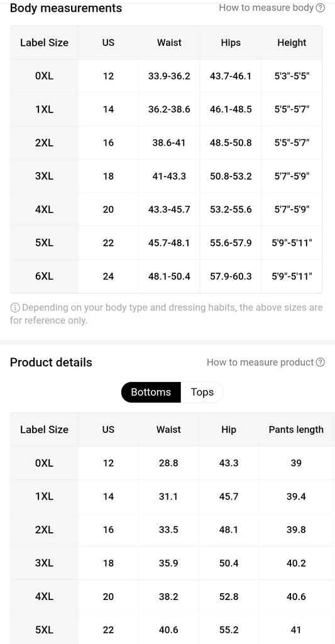This screenshot has width=335, height=644.
Task: Click the waist value 33.9-36.2
Action: (x=169, y=76)
